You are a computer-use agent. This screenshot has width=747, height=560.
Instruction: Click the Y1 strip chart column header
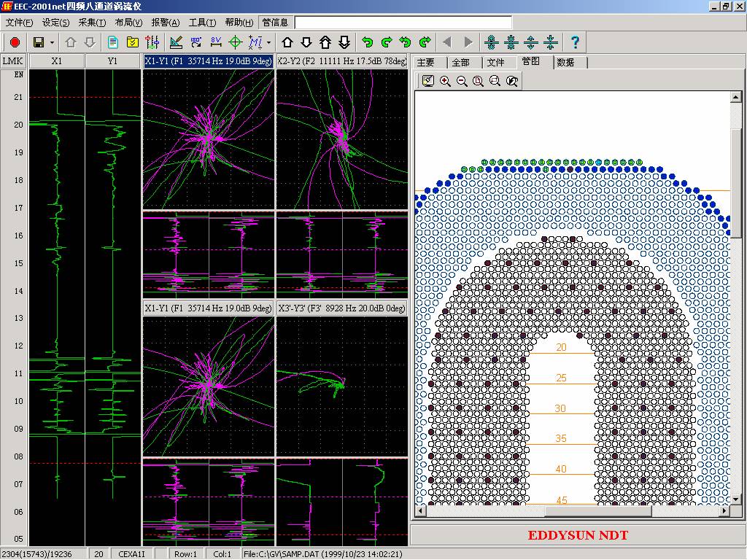tap(112, 62)
